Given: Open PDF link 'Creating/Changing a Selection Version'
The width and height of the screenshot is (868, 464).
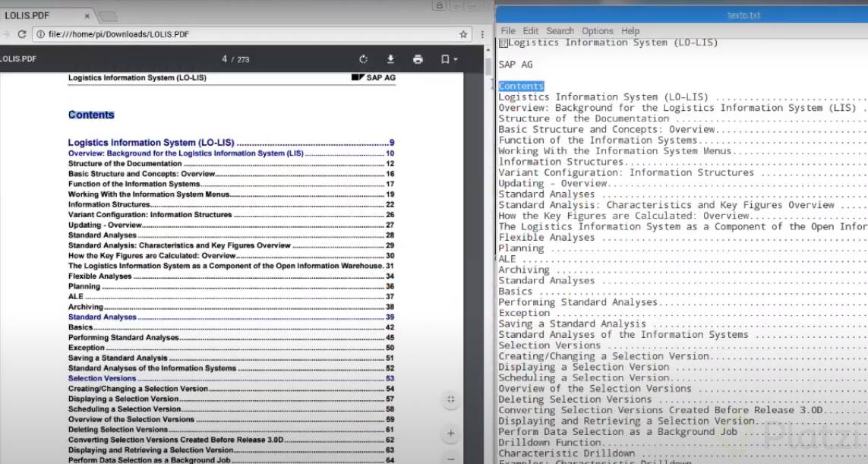Looking at the screenshot, I should tap(231, 389).
